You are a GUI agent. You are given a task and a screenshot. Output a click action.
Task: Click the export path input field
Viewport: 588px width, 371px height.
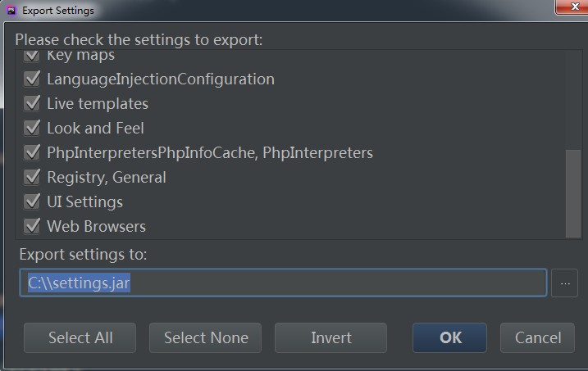(283, 283)
